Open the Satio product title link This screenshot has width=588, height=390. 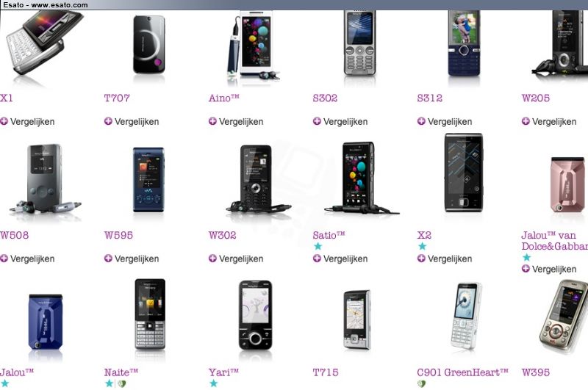329,235
